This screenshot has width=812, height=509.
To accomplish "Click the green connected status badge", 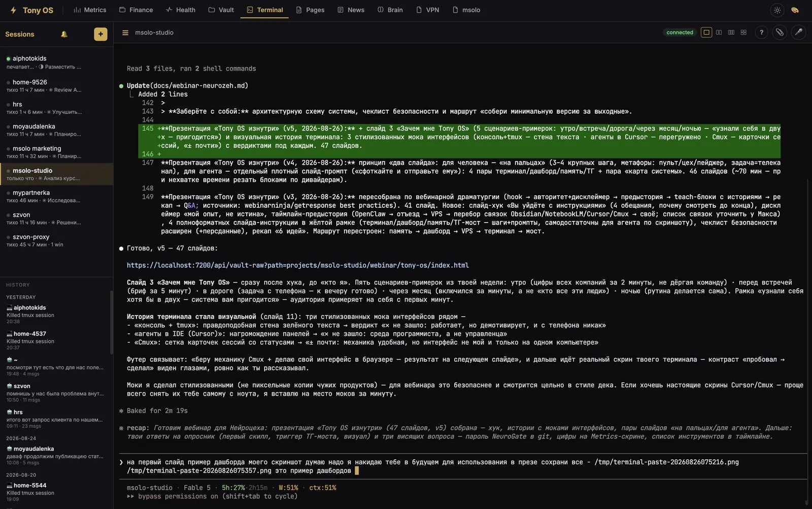I will pyautogui.click(x=680, y=33).
